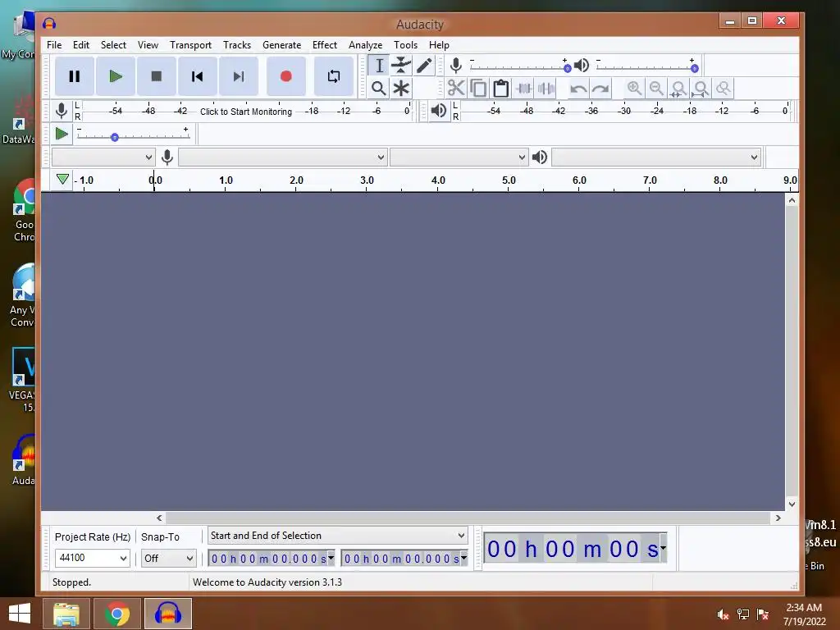Click the Undo arrow icon
This screenshot has width=840, height=630.
point(577,88)
